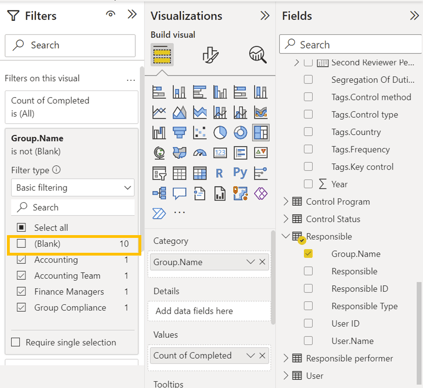Image resolution: width=423 pixels, height=388 pixels.
Task: Uncheck Finance Managers filter value
Action: (x=21, y=292)
